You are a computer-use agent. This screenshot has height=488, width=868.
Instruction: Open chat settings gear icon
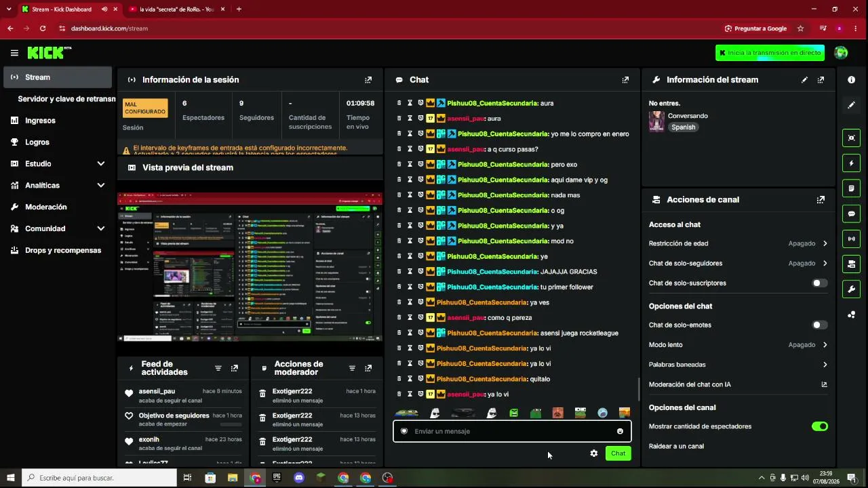coord(594,453)
